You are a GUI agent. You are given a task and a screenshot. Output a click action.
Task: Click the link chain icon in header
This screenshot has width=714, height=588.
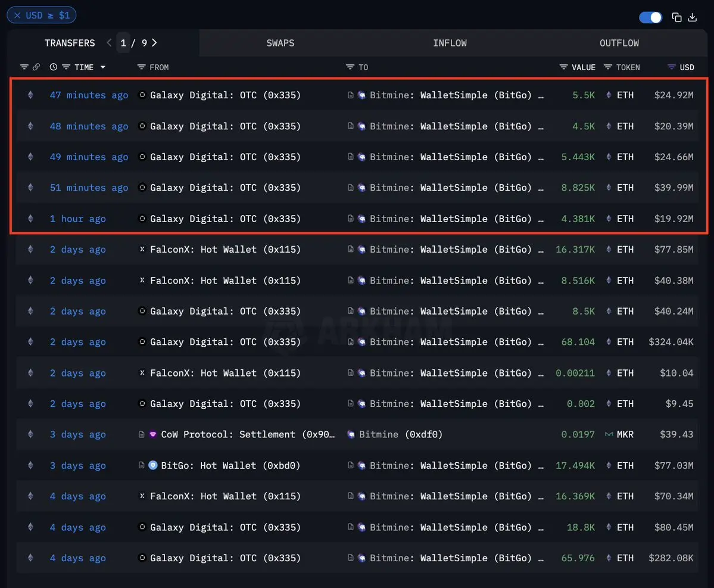(x=36, y=67)
